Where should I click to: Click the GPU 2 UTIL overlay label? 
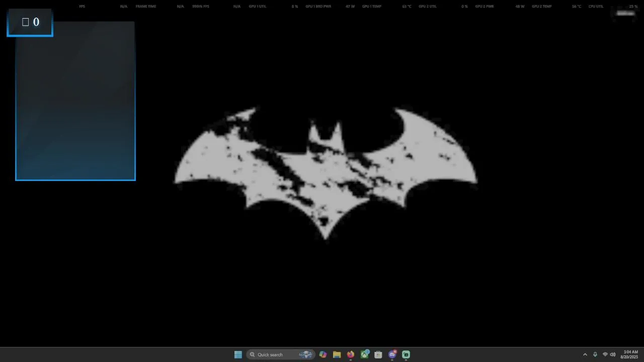[x=428, y=7]
